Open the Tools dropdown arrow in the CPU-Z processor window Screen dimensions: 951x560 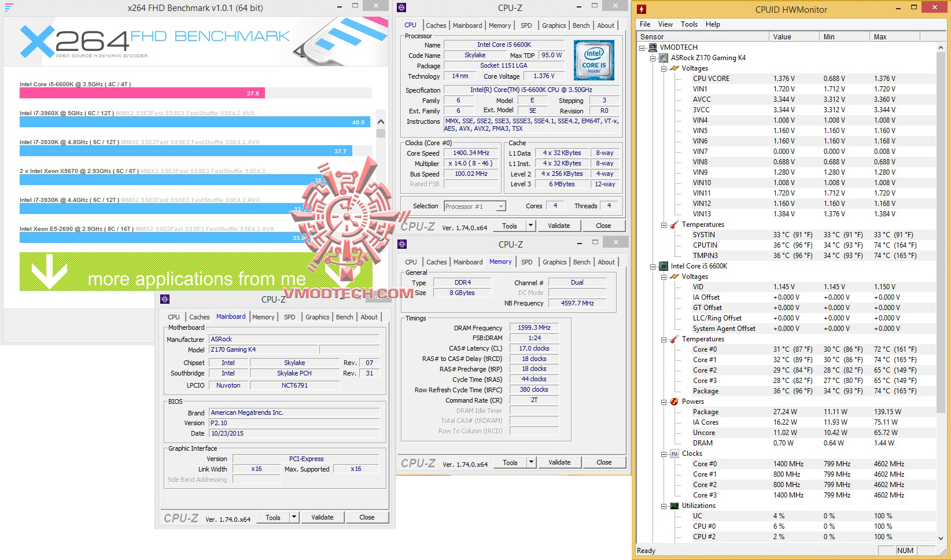pos(530,226)
